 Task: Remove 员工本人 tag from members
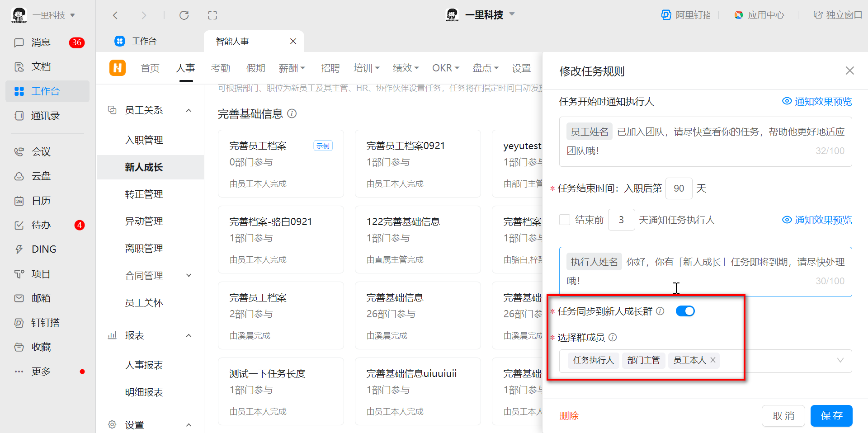(x=713, y=360)
